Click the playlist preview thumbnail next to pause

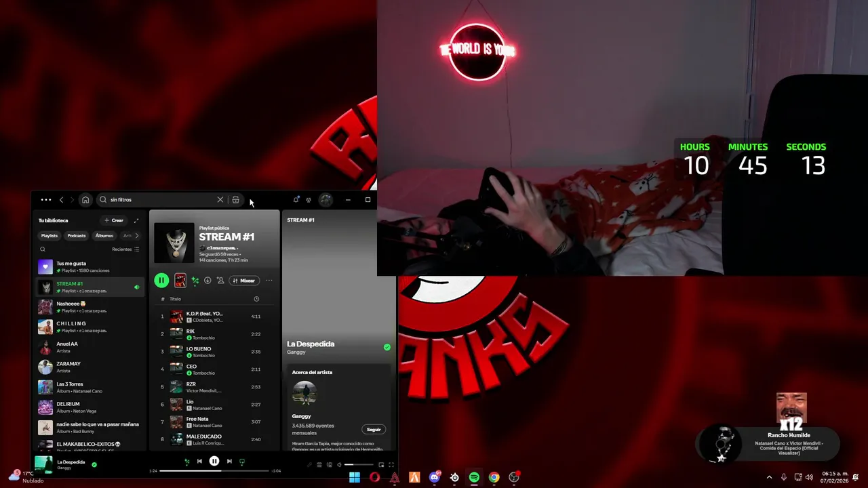[x=180, y=281]
